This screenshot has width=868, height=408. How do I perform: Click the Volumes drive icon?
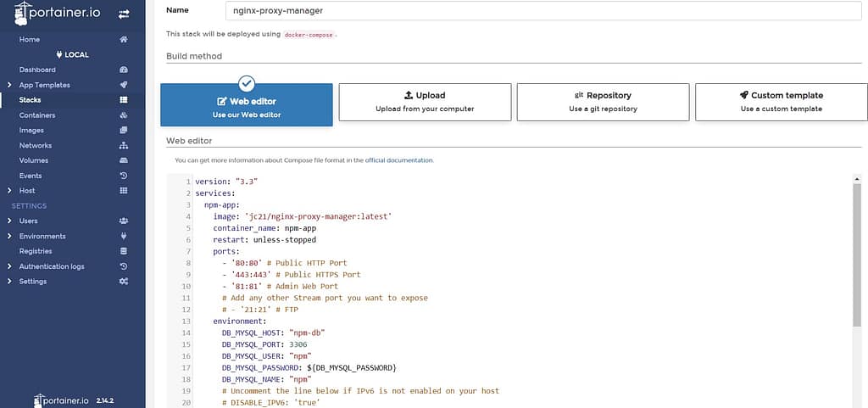click(x=124, y=160)
